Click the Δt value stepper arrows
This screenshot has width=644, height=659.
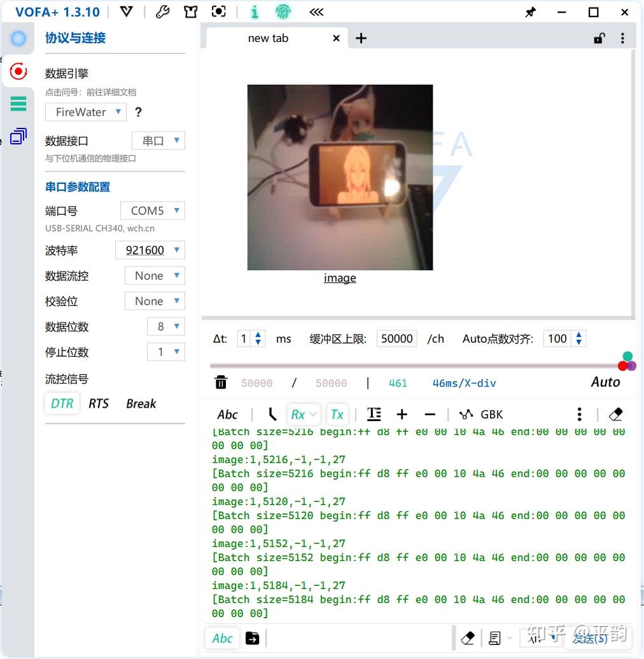(258, 339)
